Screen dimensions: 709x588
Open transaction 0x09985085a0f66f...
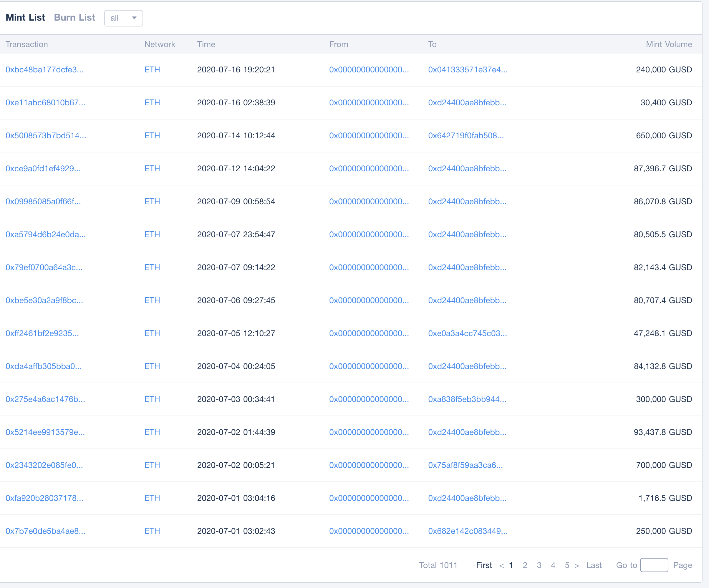[x=43, y=202]
